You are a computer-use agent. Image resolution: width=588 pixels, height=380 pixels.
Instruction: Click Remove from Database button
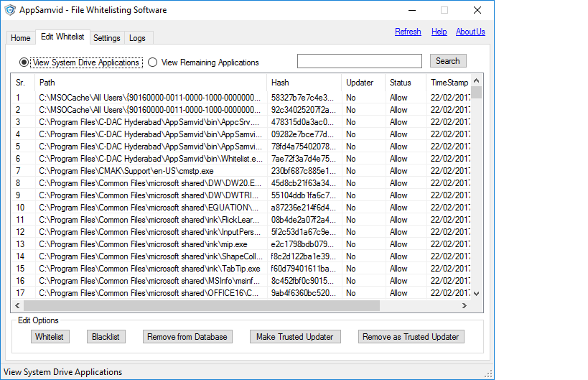pos(187,337)
